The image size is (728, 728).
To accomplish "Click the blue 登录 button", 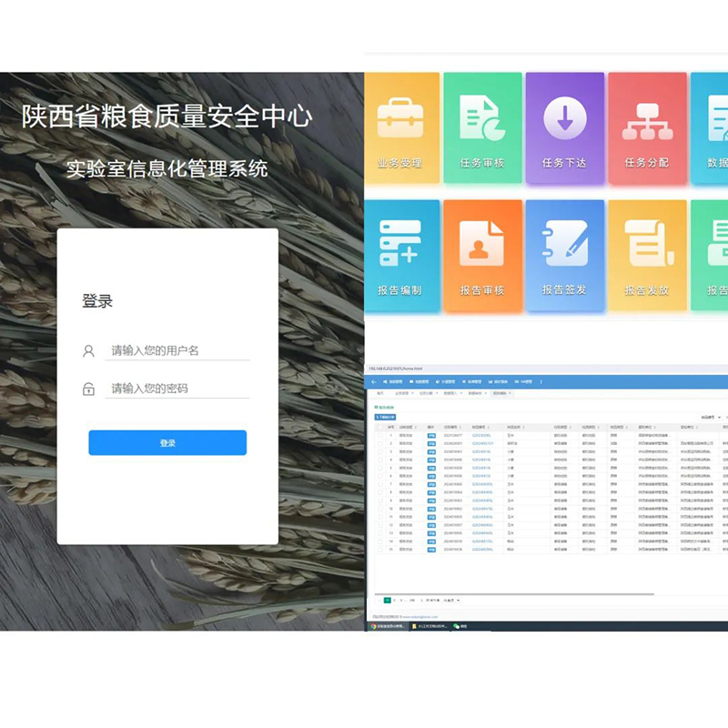I will [167, 443].
